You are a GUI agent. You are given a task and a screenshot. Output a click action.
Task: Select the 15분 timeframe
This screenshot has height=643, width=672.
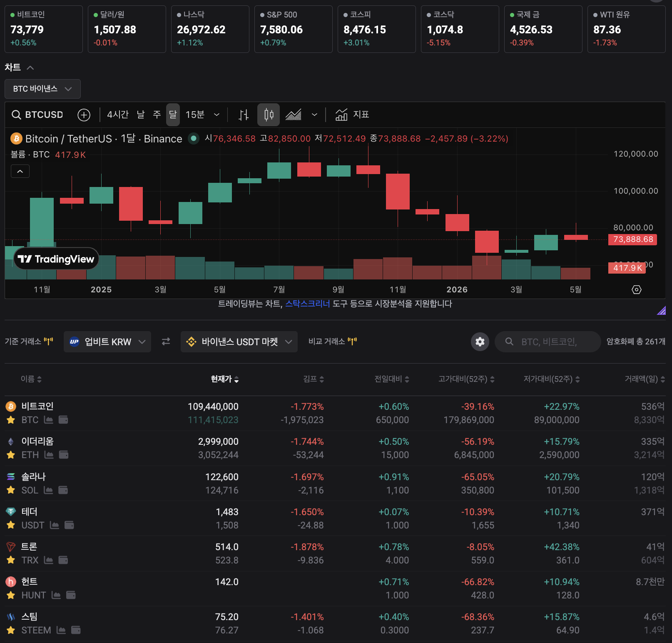[195, 115]
